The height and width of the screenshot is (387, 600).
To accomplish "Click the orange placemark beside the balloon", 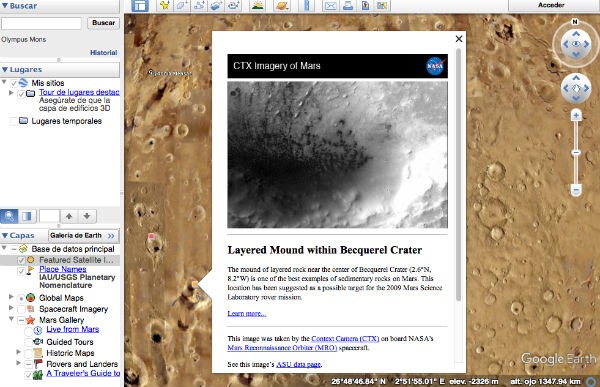I will [x=195, y=284].
